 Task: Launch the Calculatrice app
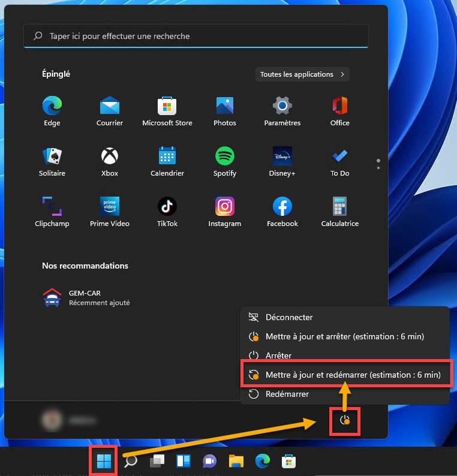(x=340, y=212)
